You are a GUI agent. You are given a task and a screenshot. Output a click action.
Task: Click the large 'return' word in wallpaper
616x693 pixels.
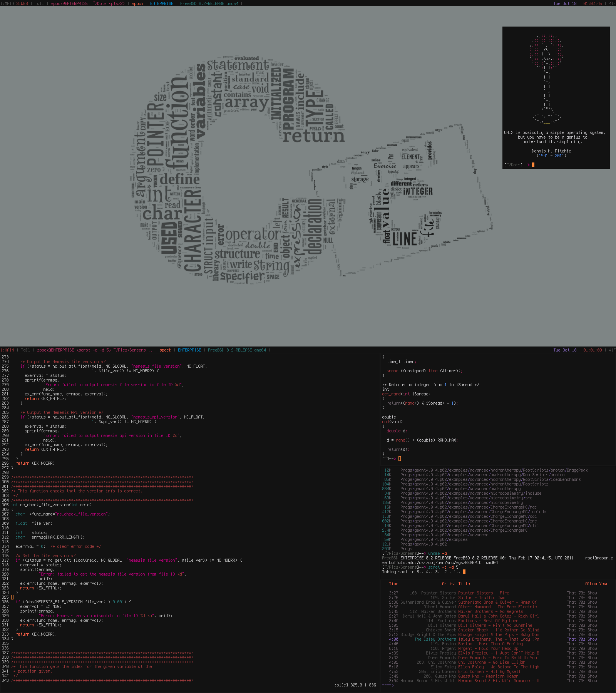coord(313,136)
